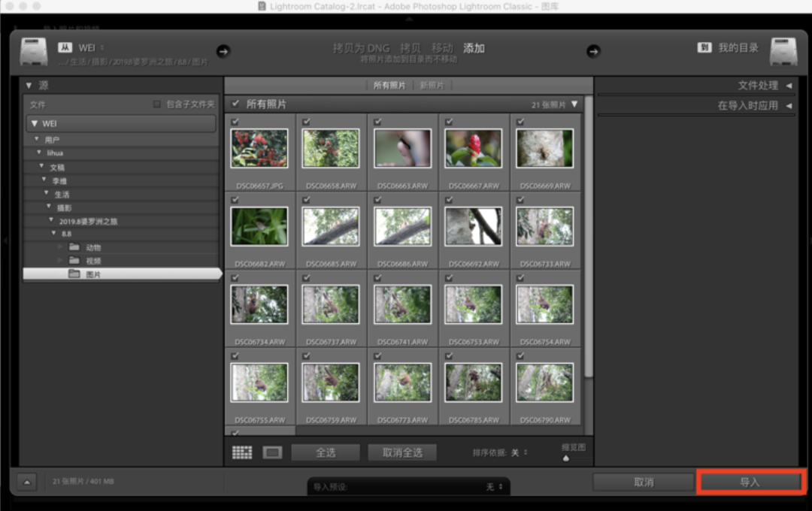
Task: Click the minimize-panel triangle button at bottom left
Action: point(26,482)
